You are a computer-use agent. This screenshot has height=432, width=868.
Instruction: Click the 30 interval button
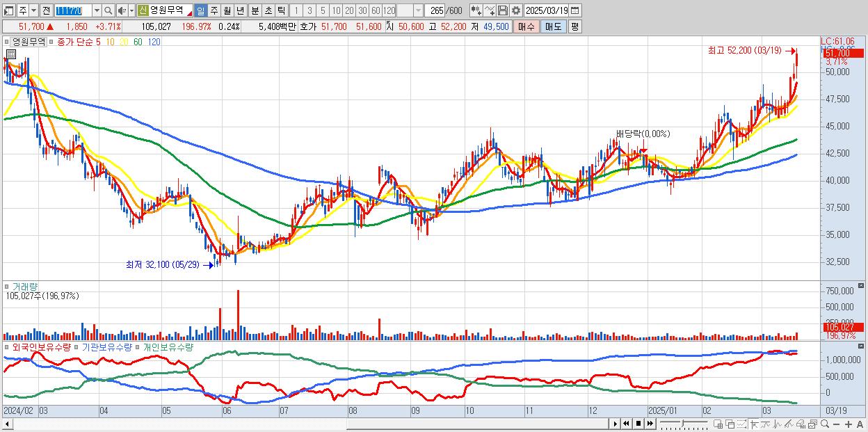pyautogui.click(x=362, y=10)
